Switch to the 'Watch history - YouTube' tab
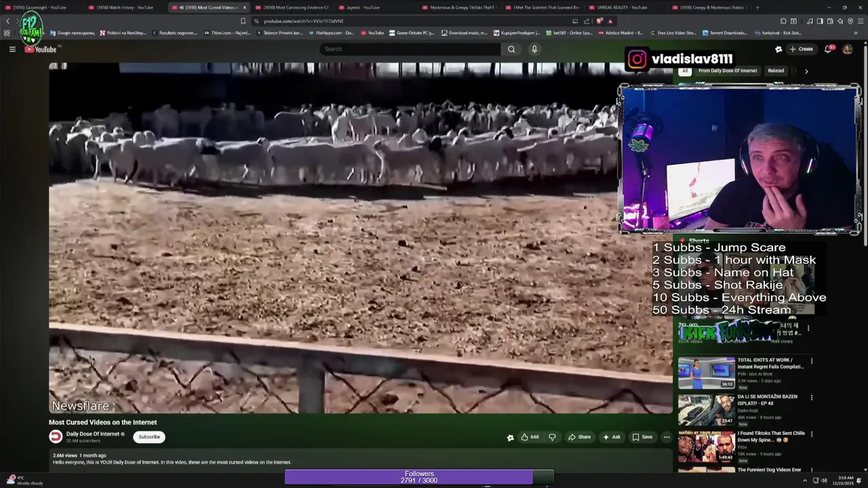 tap(124, 7)
